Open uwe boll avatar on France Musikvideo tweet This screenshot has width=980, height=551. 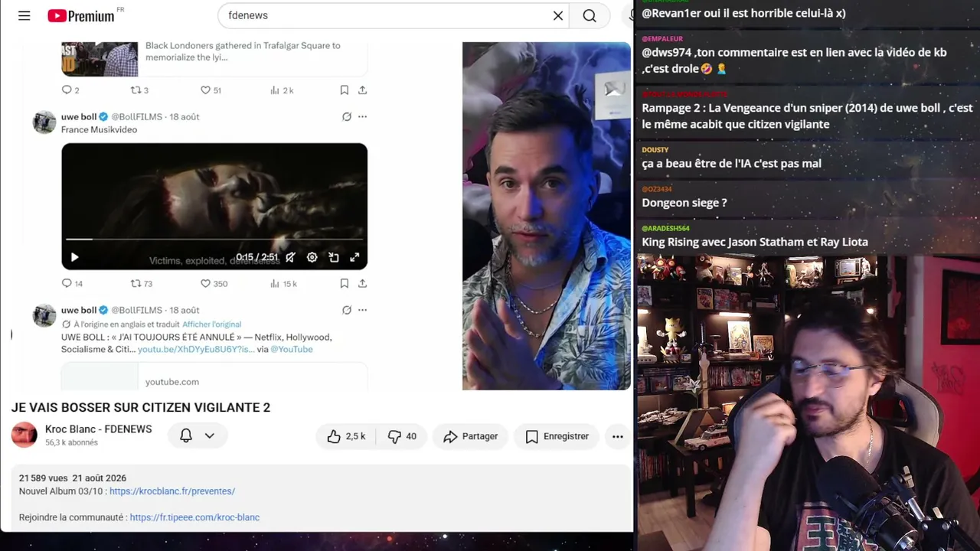click(x=44, y=122)
